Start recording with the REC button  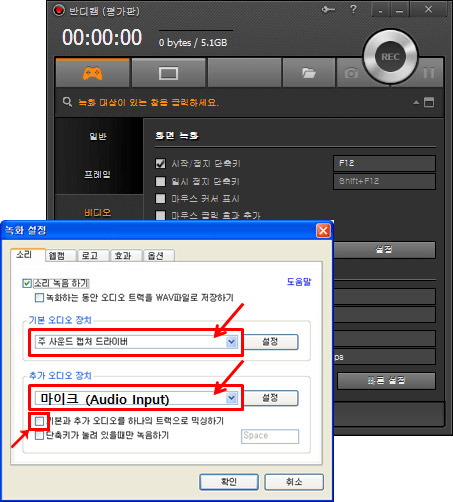390,57
